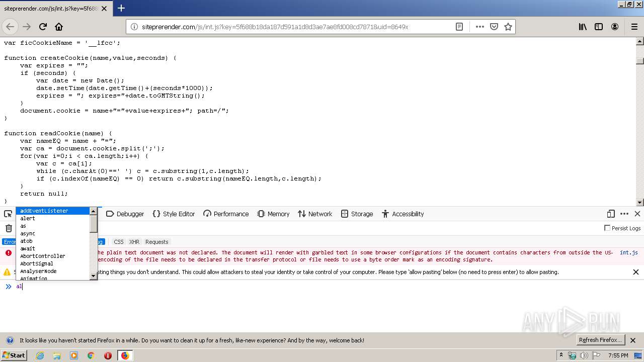
Task: Toggle Reader View in address bar
Action: (459, 27)
